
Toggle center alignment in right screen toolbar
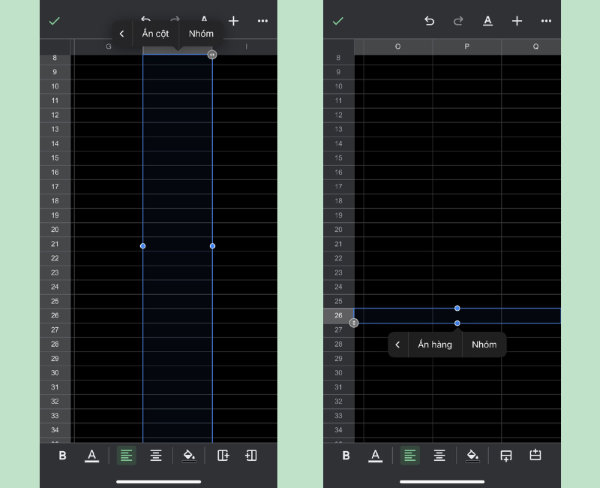(439, 455)
